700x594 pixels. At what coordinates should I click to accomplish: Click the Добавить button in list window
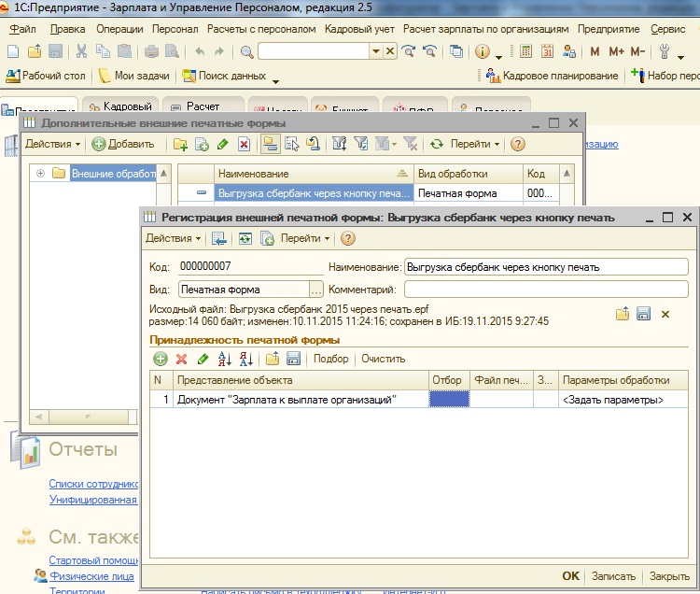(x=123, y=144)
